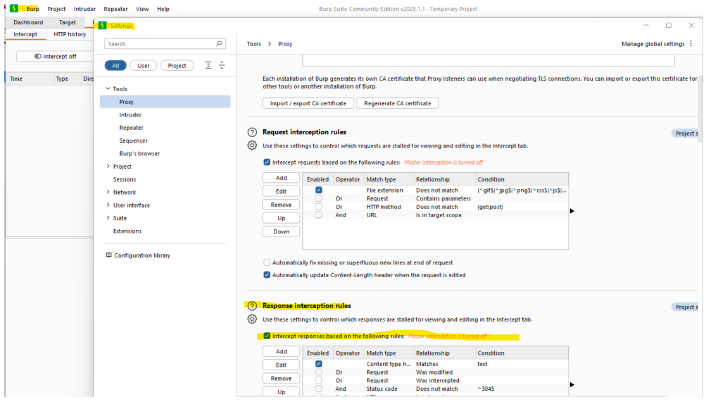Open the Intruder menu in menu bar
This screenshot has width=707, height=401.
[85, 9]
